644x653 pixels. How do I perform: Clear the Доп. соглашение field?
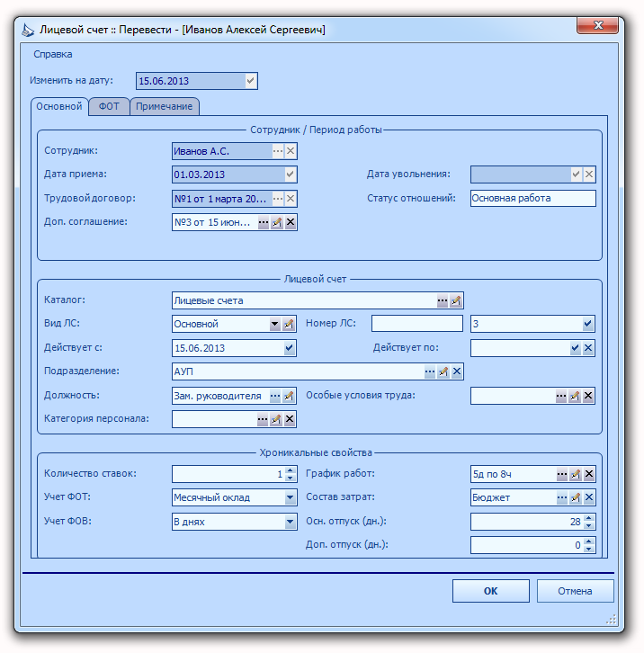[291, 222]
